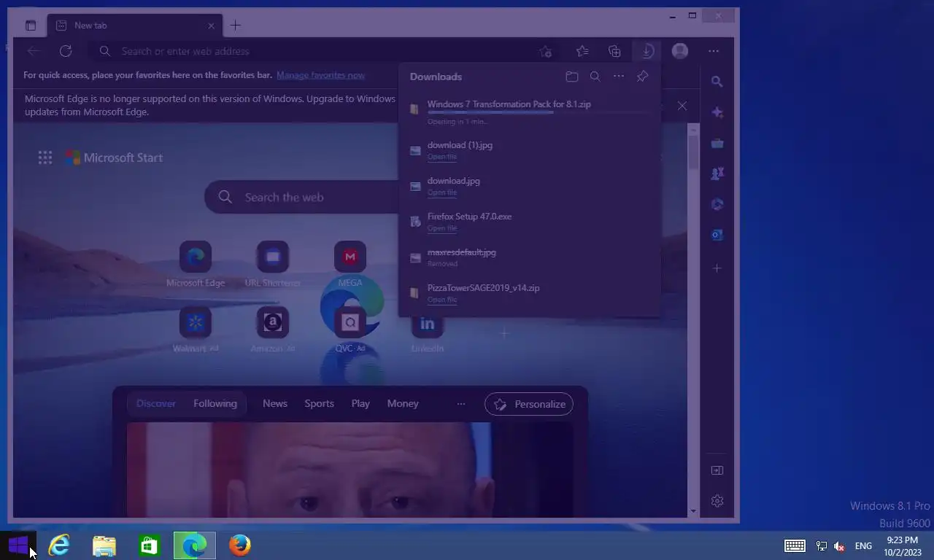Image resolution: width=934 pixels, height=560 pixels.
Task: Launch Internet Explorer from taskbar
Action: (59, 545)
